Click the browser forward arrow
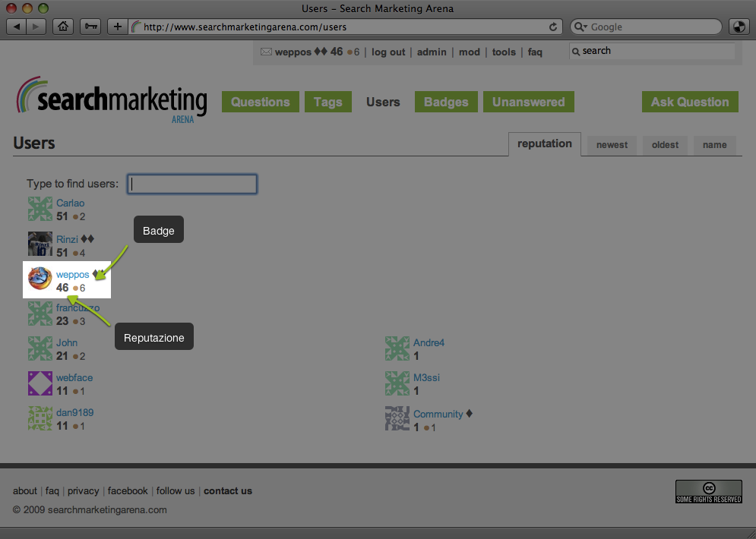Image resolution: width=756 pixels, height=539 pixels. [36, 27]
